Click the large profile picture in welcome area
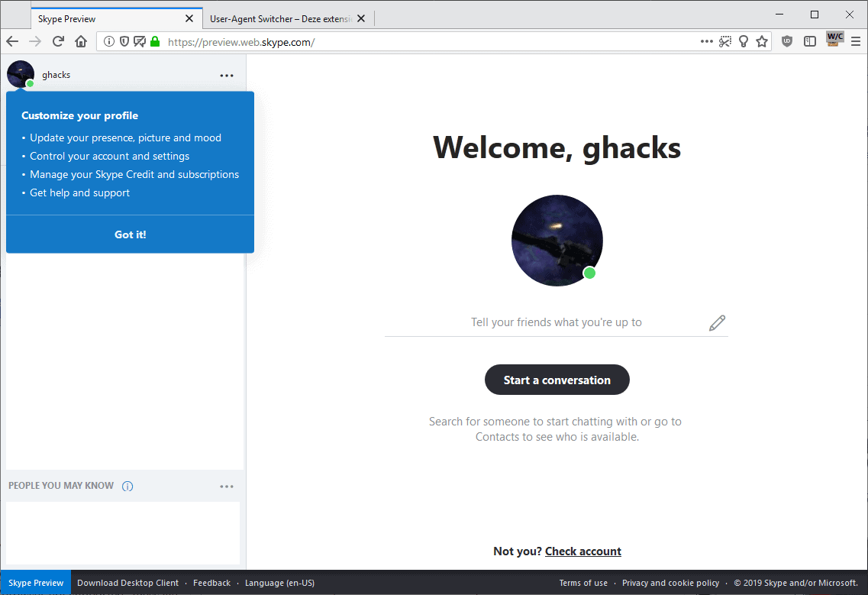The image size is (868, 595). click(557, 241)
